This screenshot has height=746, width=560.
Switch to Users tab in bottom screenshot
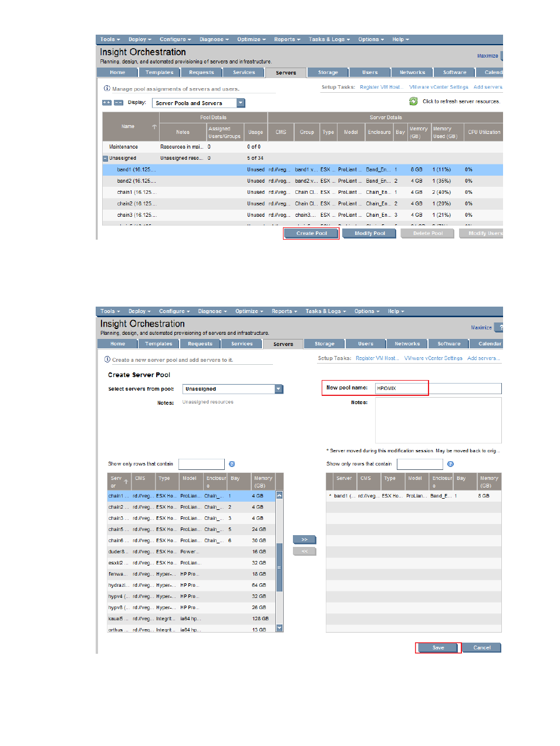366,344
